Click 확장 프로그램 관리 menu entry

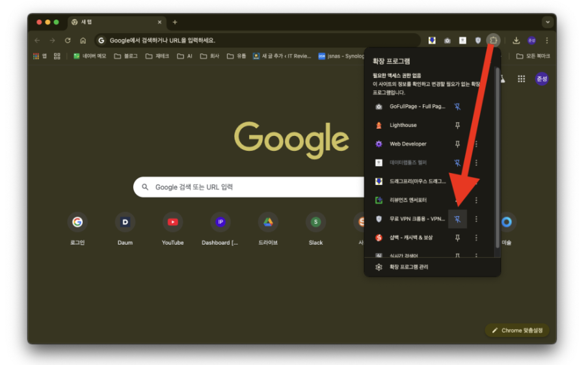tap(408, 267)
